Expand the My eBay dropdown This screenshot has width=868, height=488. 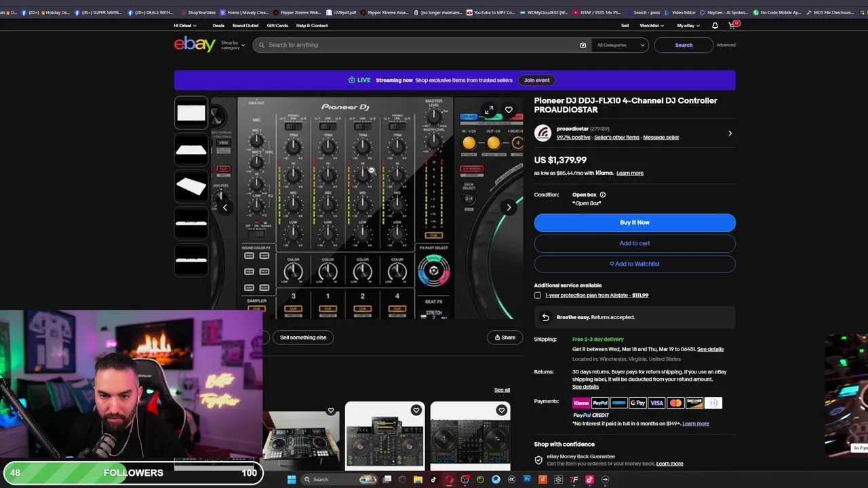click(x=688, y=26)
